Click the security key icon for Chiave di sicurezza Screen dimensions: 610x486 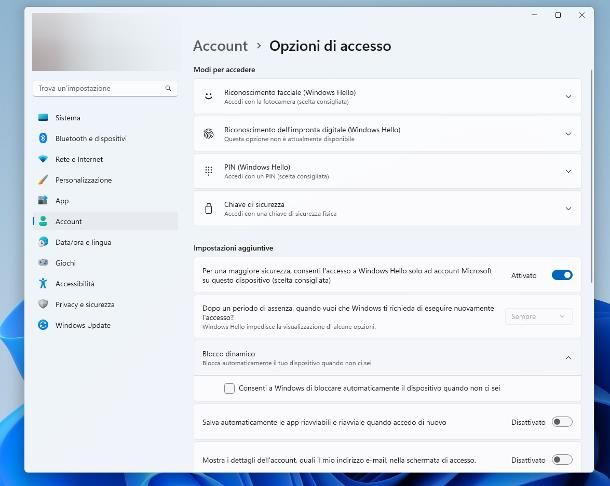tap(209, 209)
